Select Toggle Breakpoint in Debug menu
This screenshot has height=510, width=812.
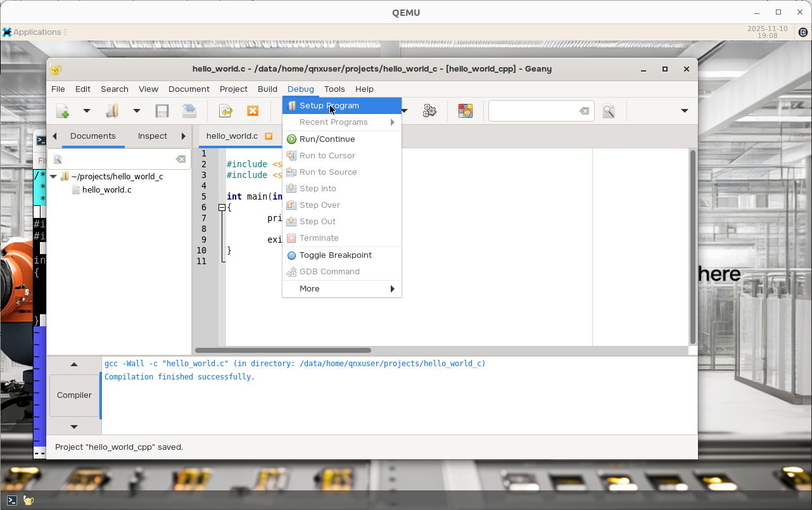335,255
